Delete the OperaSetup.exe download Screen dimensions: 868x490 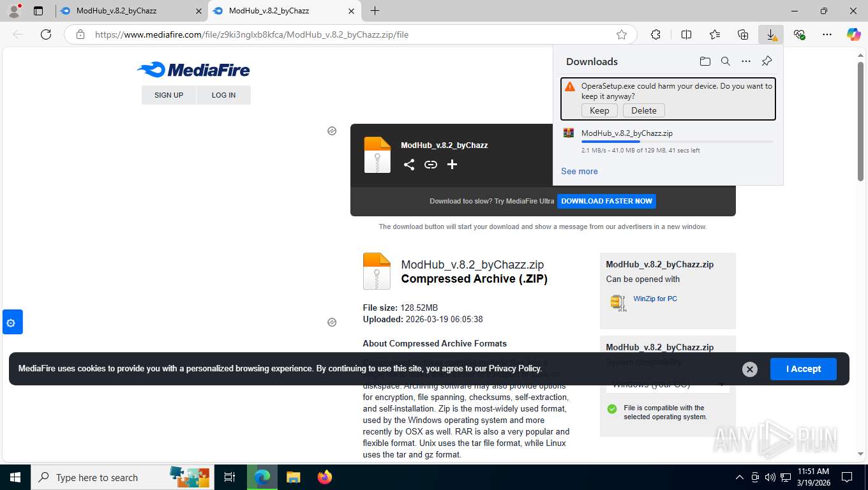(x=644, y=110)
